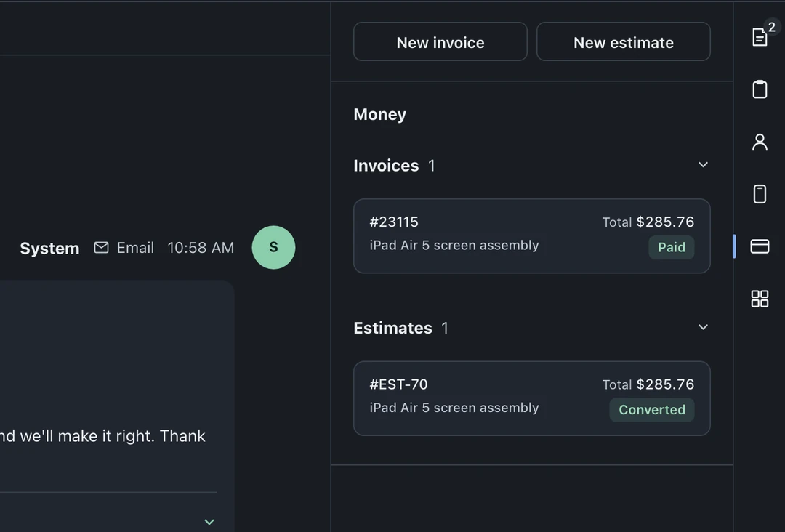Viewport: 785px width, 532px height.
Task: Open invoice #23115
Action: tap(531, 236)
